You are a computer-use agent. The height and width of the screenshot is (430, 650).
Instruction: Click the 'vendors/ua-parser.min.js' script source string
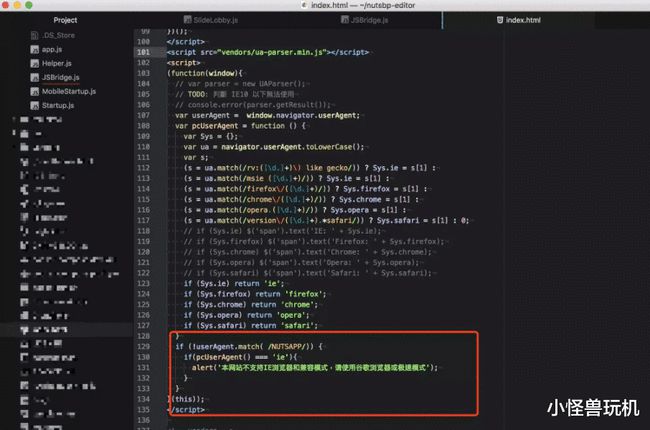pos(272,52)
